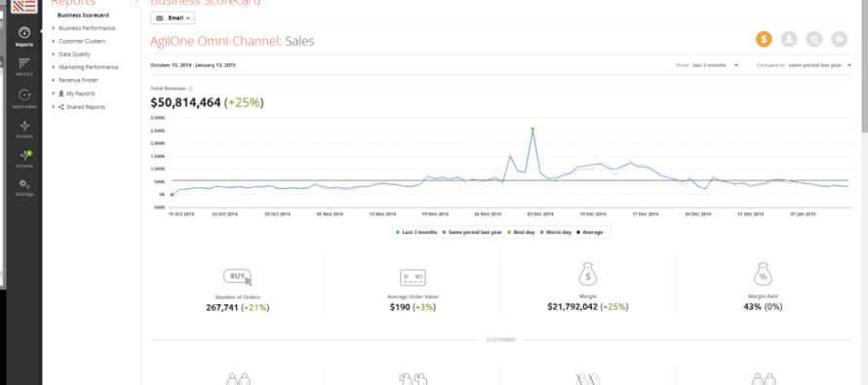Open the Customer Clusters report item
868x385 pixels.
point(82,41)
